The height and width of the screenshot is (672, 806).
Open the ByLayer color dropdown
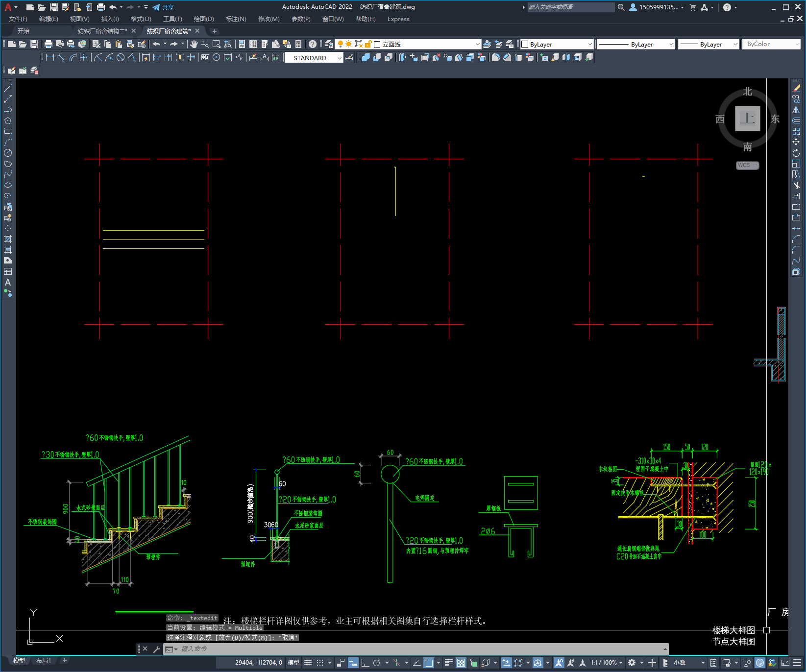(557, 44)
